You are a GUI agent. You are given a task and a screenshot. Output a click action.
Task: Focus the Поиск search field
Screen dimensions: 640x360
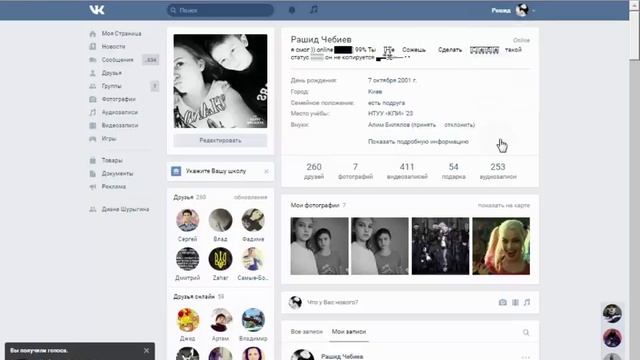(220, 10)
